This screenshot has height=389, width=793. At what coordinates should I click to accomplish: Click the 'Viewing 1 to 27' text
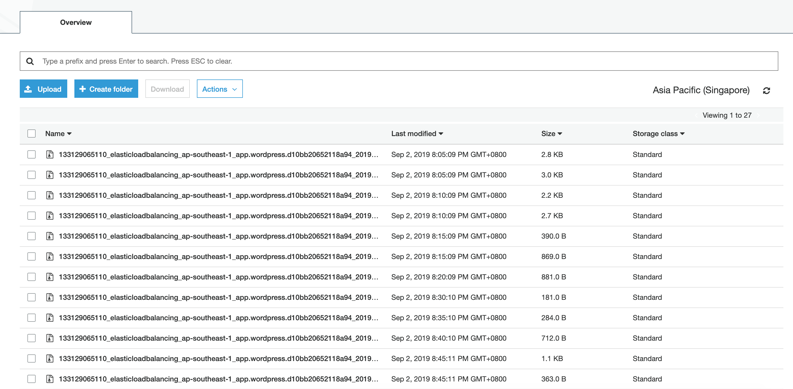[x=727, y=115]
